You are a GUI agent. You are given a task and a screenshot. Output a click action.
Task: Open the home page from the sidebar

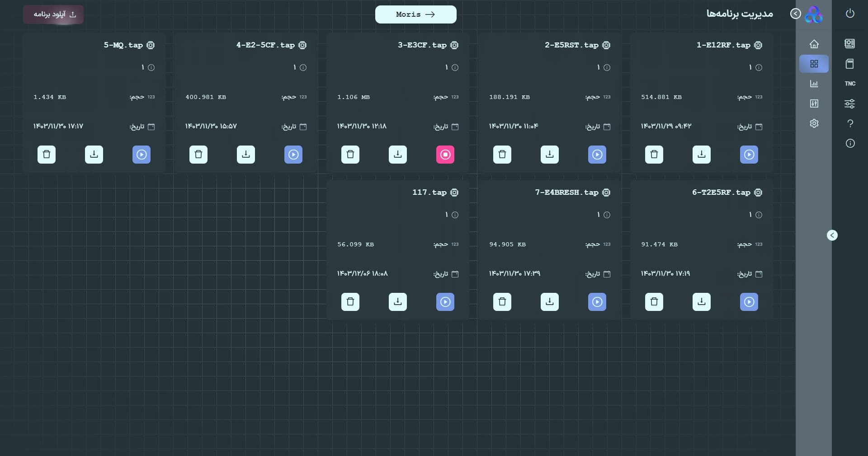[x=814, y=44]
